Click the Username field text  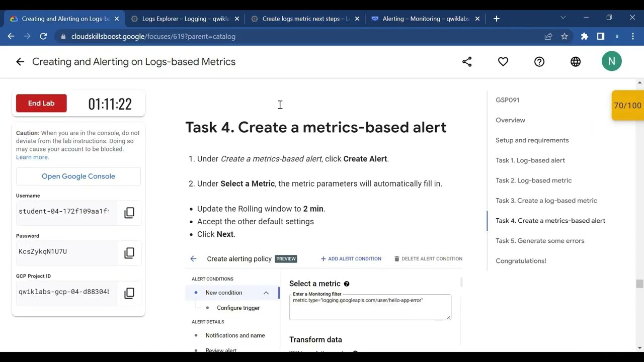click(x=64, y=211)
